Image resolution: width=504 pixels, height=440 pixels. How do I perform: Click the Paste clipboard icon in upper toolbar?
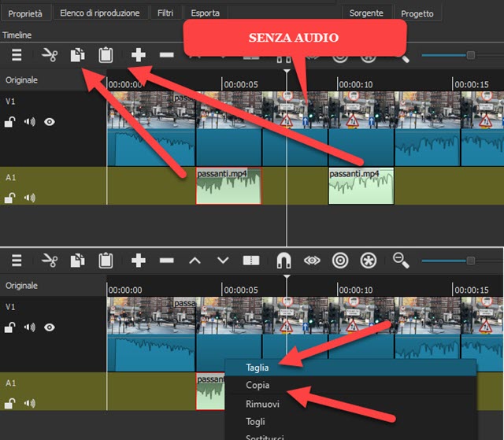(106, 55)
